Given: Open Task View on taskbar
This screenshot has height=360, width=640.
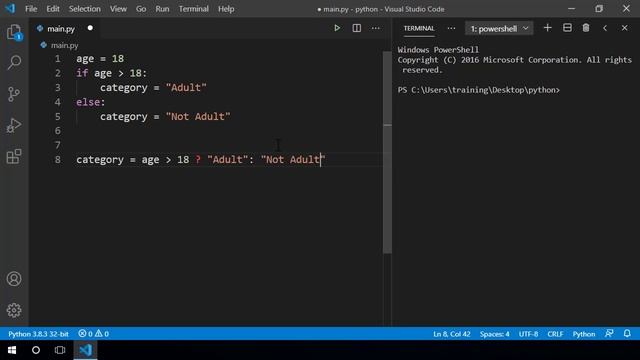Looking at the screenshot, I should tap(60, 350).
